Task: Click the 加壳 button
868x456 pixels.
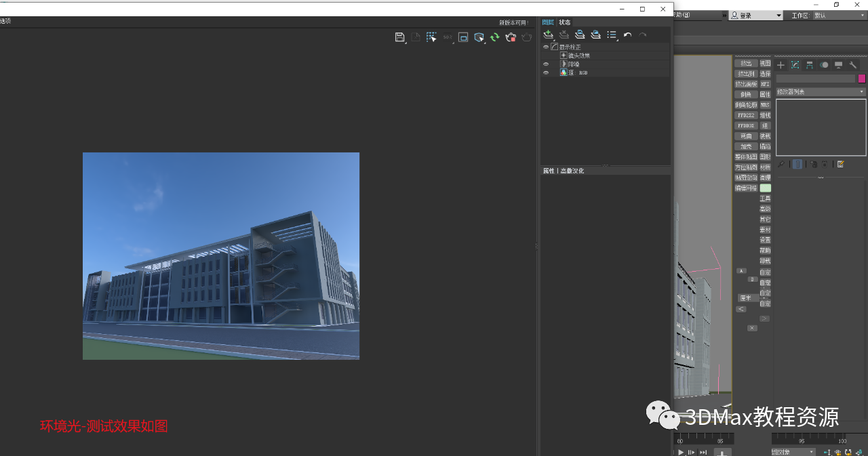Action: (746, 146)
